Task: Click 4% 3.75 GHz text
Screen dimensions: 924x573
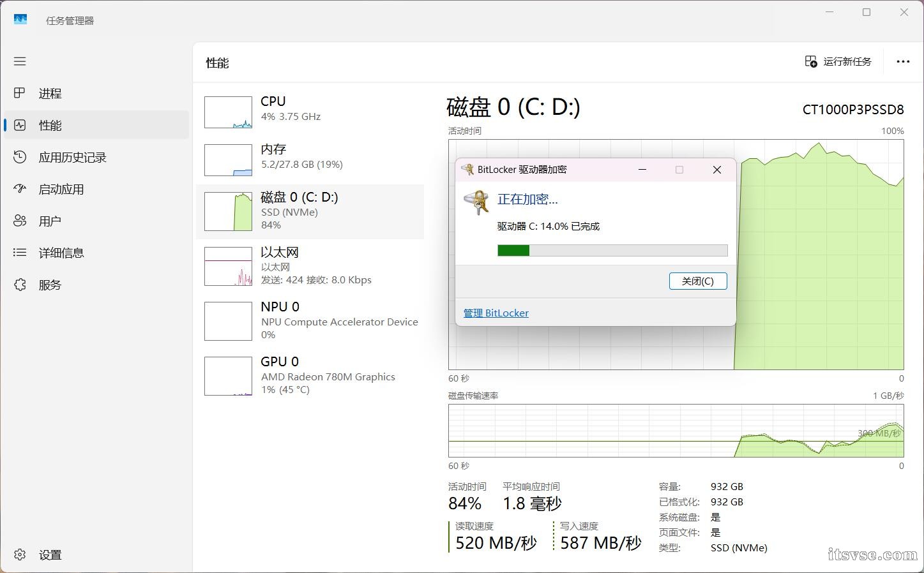Action: tap(291, 117)
